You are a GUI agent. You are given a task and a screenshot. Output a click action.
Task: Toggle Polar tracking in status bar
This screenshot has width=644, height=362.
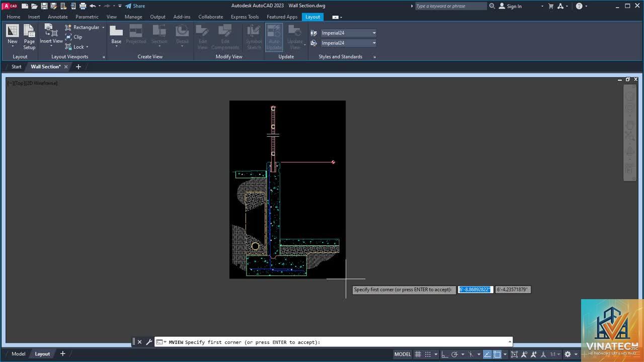point(455,354)
